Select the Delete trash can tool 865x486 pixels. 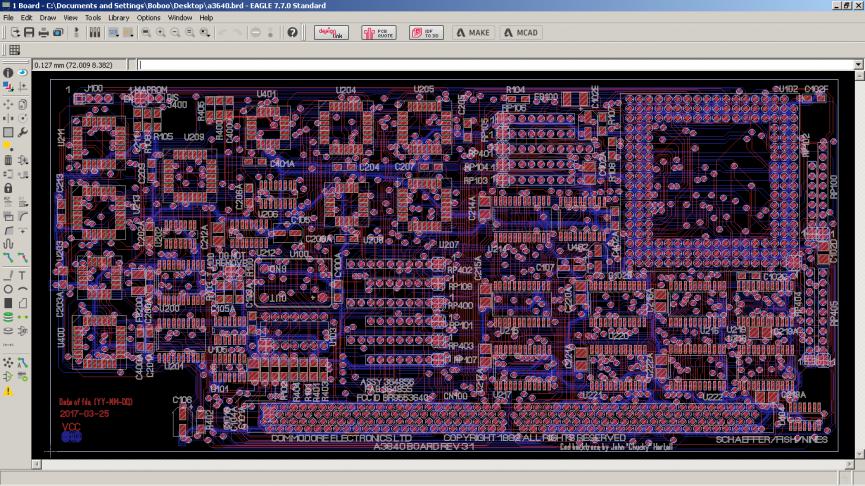(8, 160)
